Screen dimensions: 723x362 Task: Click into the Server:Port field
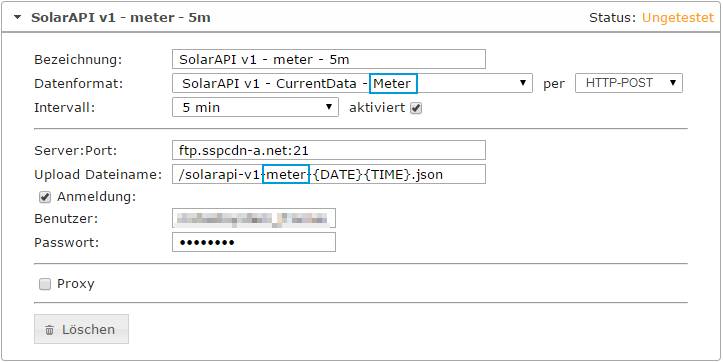[329, 150]
